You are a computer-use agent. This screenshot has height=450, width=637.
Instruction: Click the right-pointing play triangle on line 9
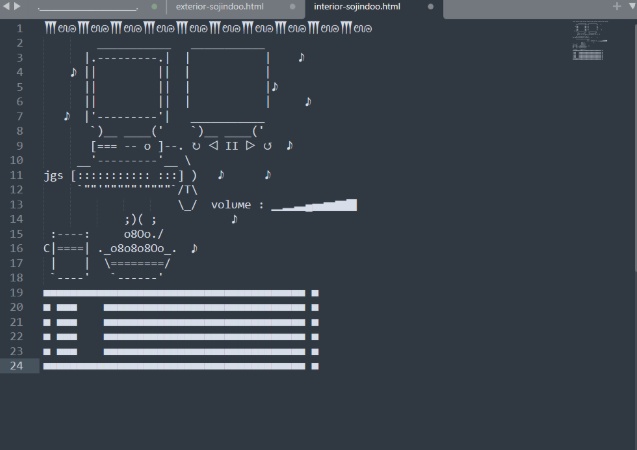[249, 146]
